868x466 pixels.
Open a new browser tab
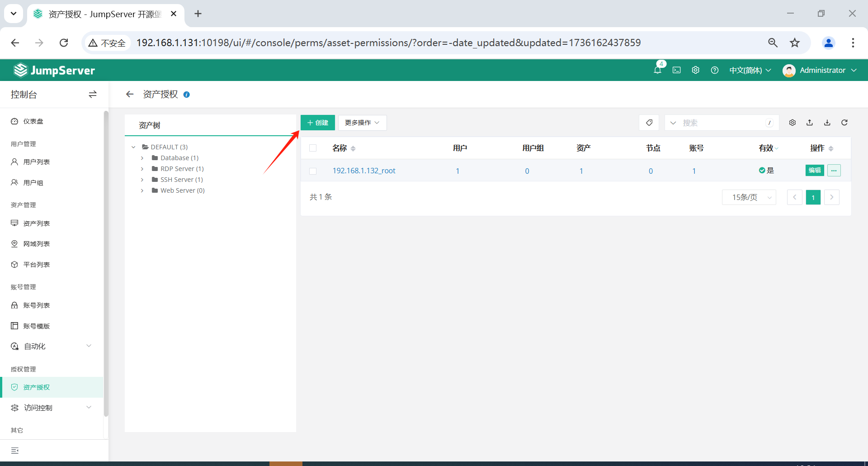pos(198,14)
